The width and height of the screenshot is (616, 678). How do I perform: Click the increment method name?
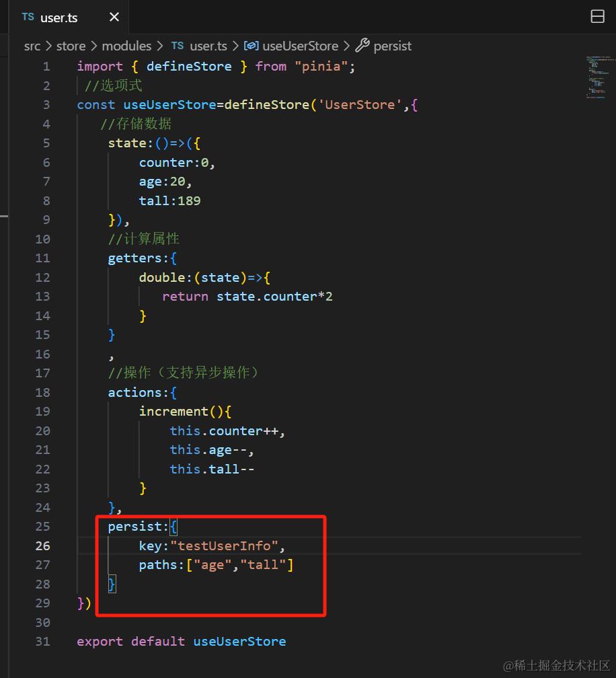coord(174,411)
